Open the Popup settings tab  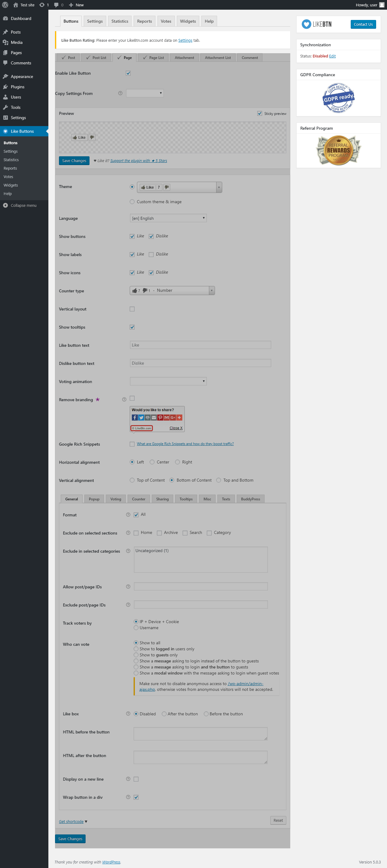(x=94, y=499)
